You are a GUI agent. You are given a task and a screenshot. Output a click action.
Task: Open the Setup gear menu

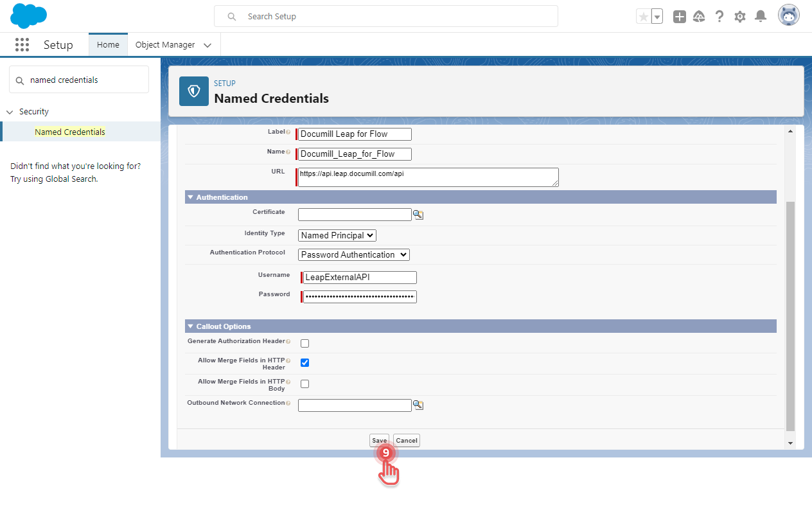740,17
